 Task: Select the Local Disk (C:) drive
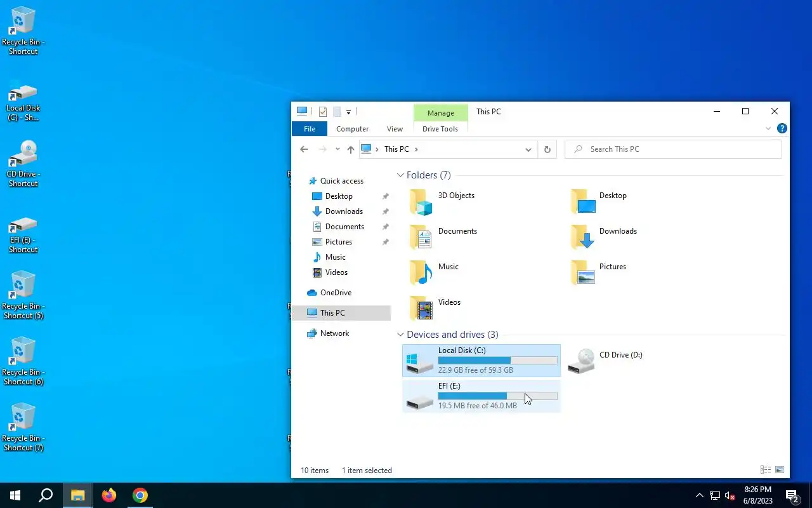481,361
